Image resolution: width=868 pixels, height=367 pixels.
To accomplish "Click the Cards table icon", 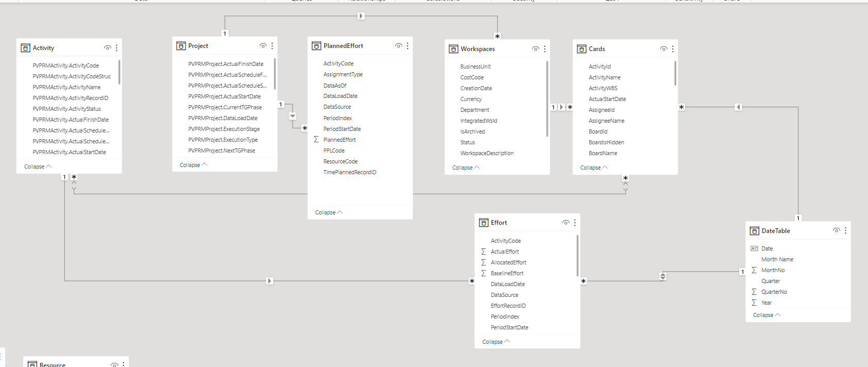I will [581, 49].
